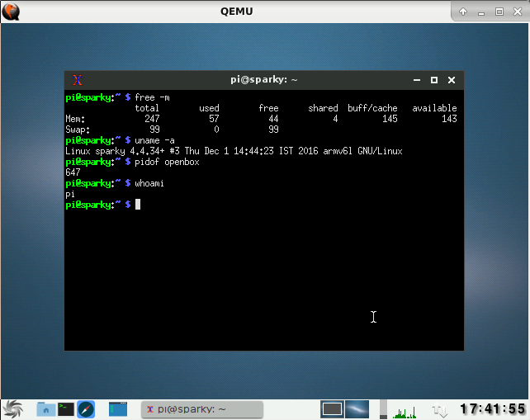Open the Sparky start menu swirl icon
530x420 pixels.
[13, 409]
